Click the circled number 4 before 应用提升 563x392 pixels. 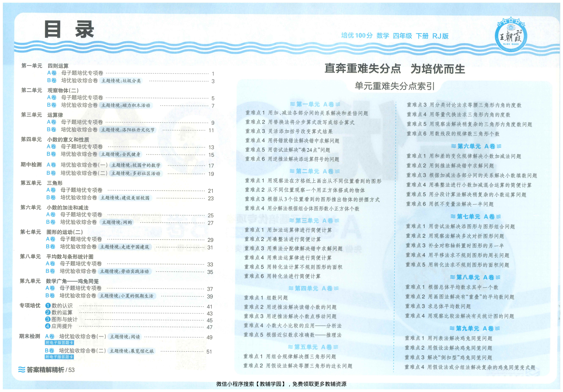48,326
